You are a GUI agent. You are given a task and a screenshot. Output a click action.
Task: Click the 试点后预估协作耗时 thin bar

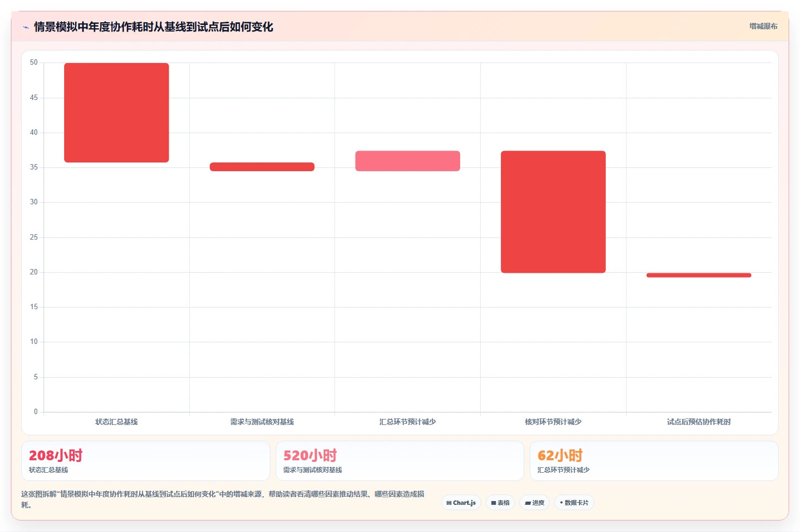pyautogui.click(x=699, y=275)
